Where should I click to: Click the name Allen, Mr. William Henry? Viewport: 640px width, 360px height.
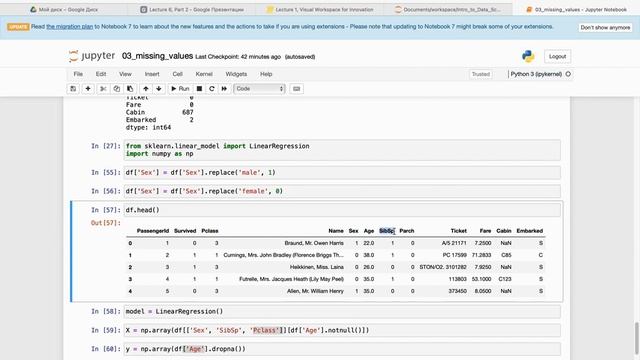315,291
